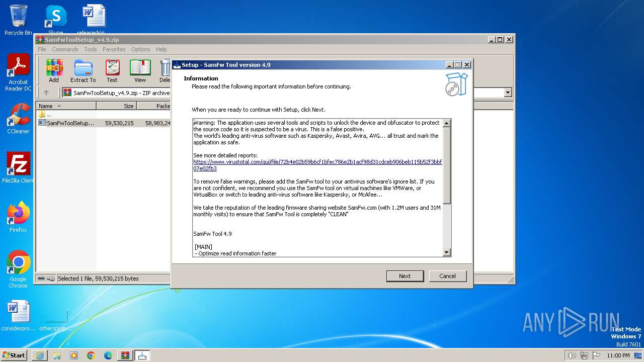This screenshot has height=362, width=644.
Task: Sort by the Name column header
Action: point(66,106)
